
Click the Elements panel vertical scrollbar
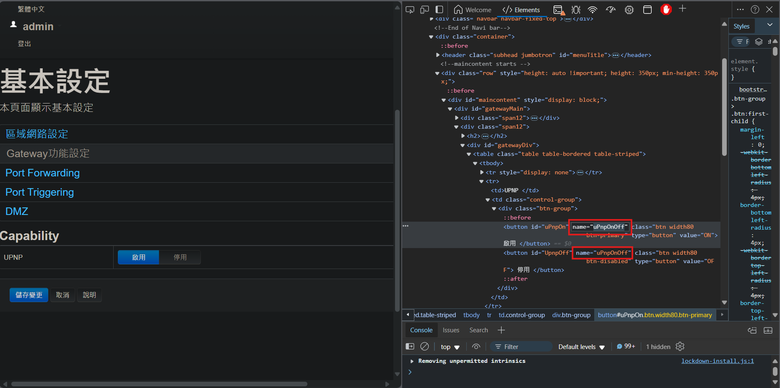[x=725, y=107]
